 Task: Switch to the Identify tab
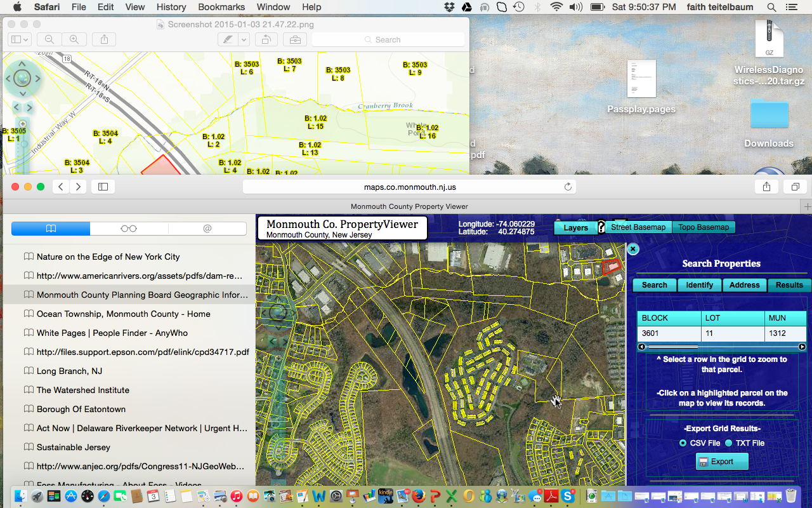click(x=699, y=285)
